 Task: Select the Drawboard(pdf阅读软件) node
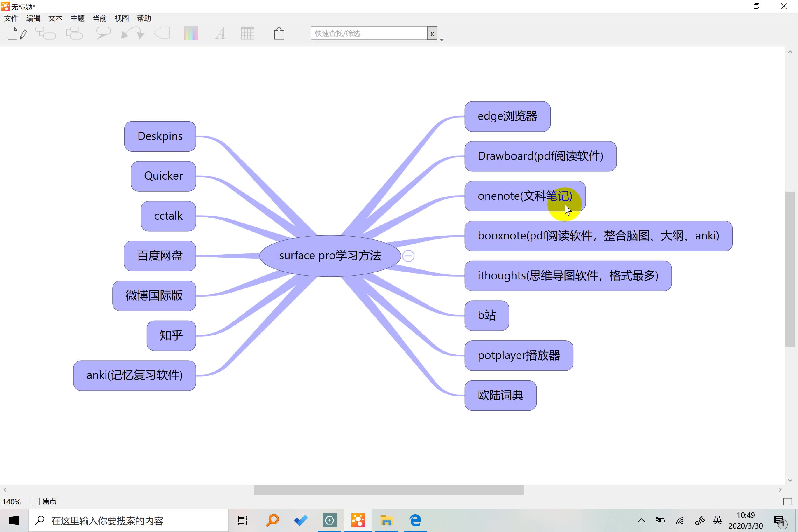point(540,156)
